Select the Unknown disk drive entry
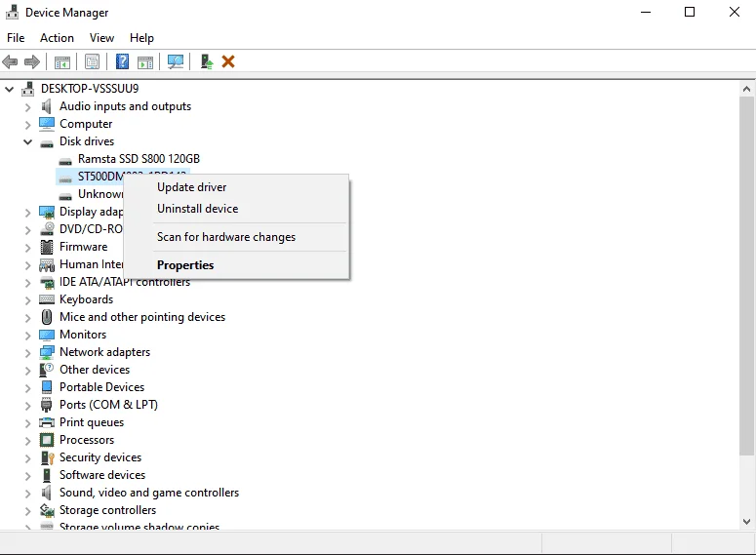 100,194
